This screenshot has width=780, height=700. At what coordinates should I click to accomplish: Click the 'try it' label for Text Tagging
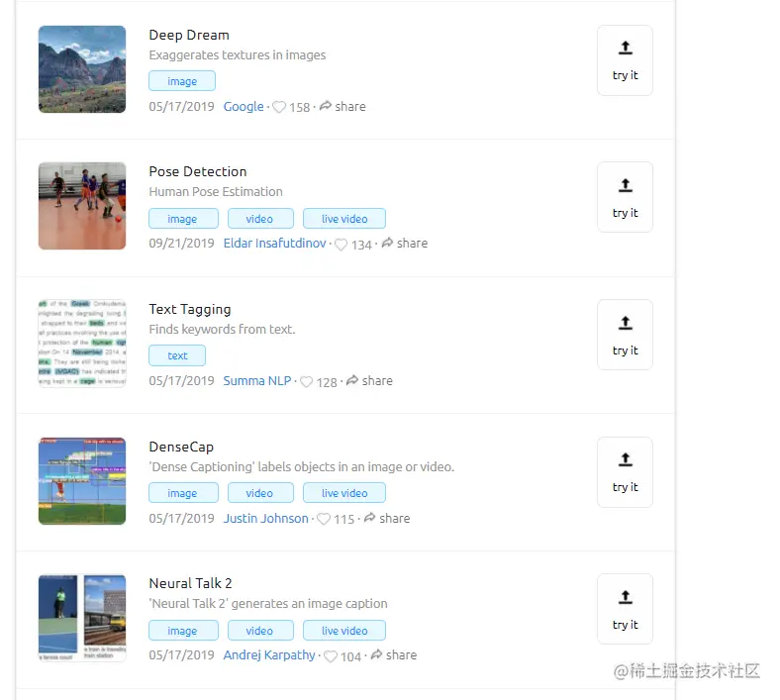click(625, 350)
